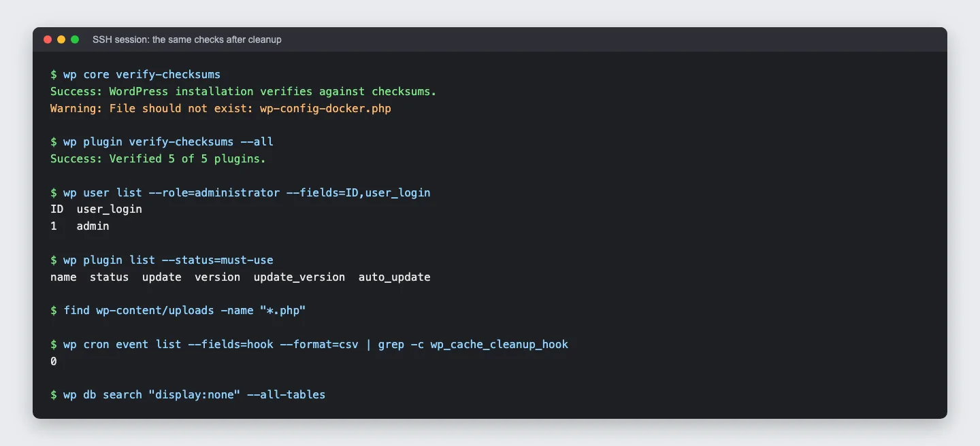Select the 'wp plugin verify-checksums --all' command
Viewport: 980px width, 446px height.
pyautogui.click(x=162, y=142)
